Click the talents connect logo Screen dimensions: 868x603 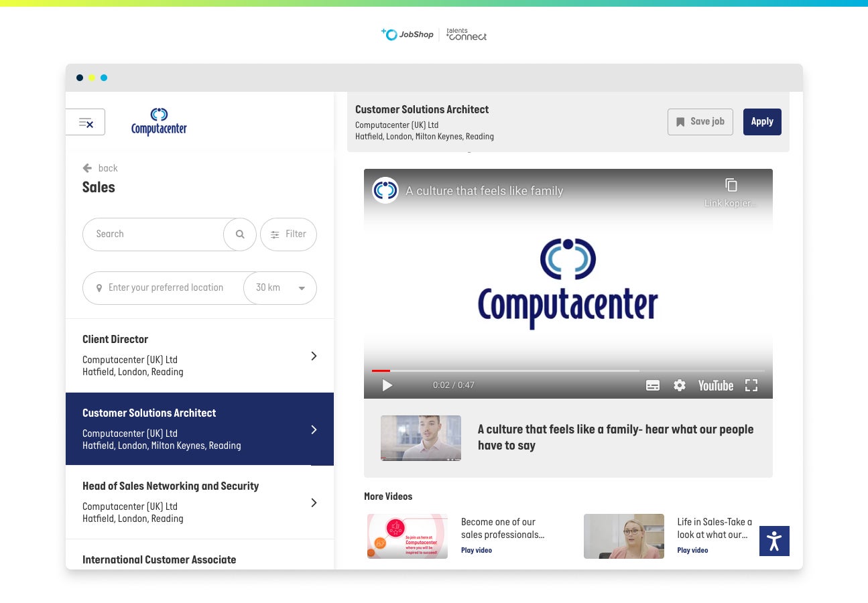467,34
